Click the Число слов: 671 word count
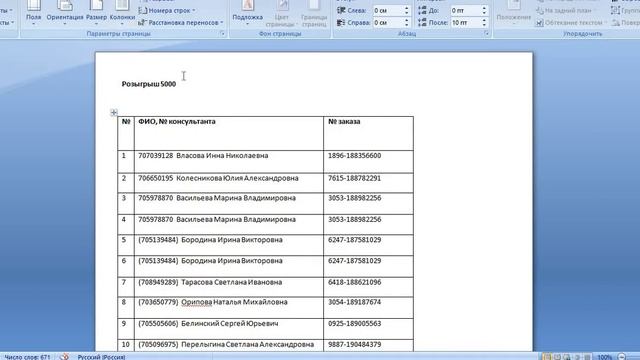Viewport: 640px width, 360px height. click(27, 357)
